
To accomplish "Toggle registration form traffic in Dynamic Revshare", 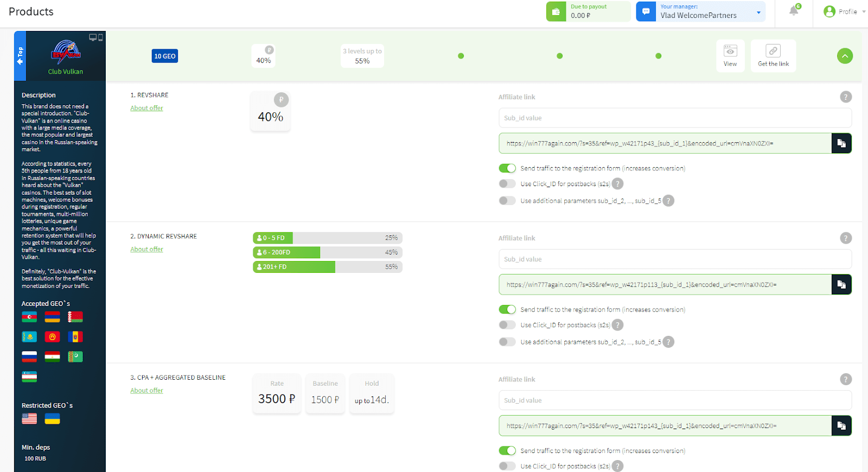I will click(507, 309).
